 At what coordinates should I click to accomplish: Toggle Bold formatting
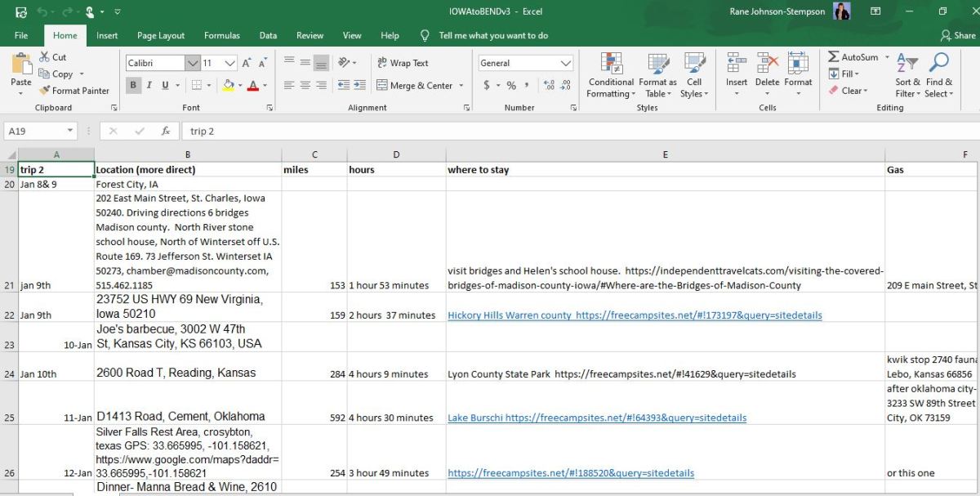tap(134, 85)
